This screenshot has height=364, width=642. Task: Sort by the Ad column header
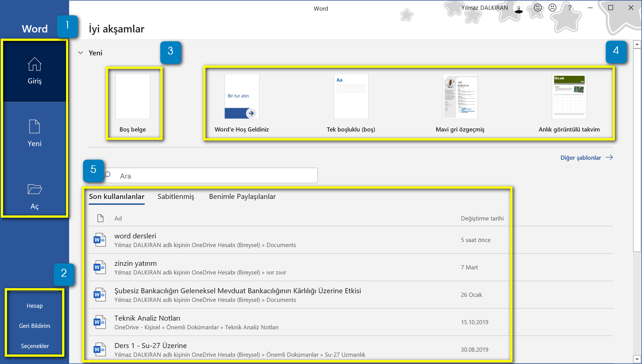pyautogui.click(x=118, y=219)
